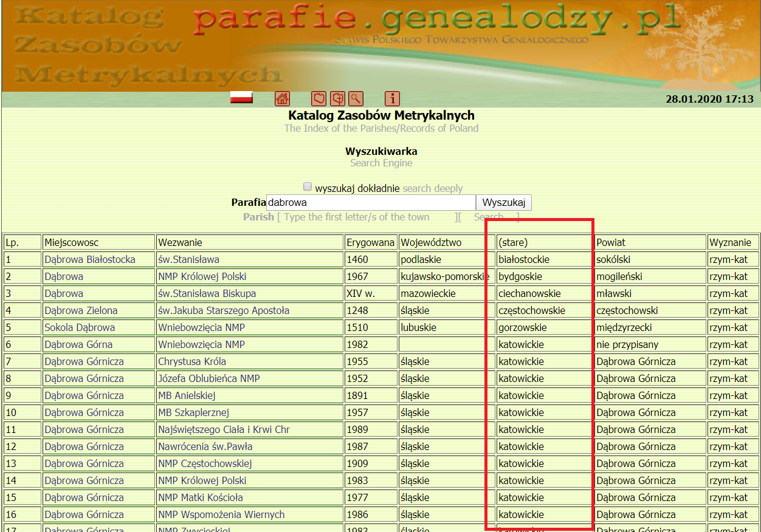The height and width of the screenshot is (532, 761).
Task: Open search via the magnifier icon
Action: [x=355, y=98]
